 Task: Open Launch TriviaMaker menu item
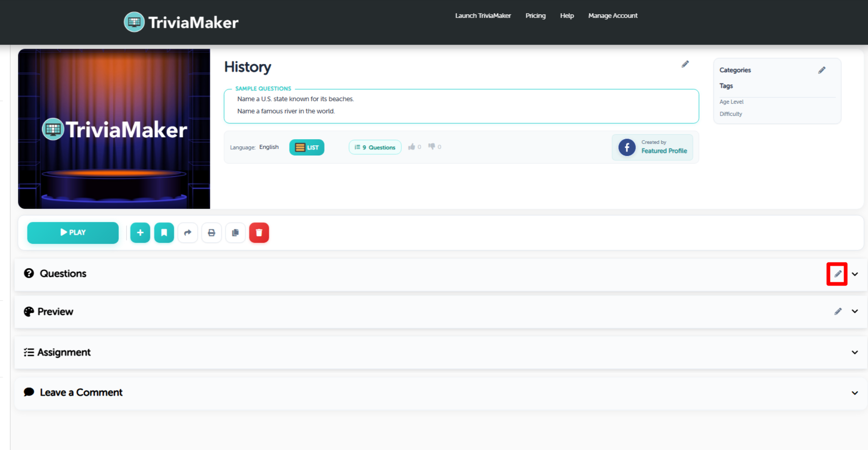pos(483,16)
